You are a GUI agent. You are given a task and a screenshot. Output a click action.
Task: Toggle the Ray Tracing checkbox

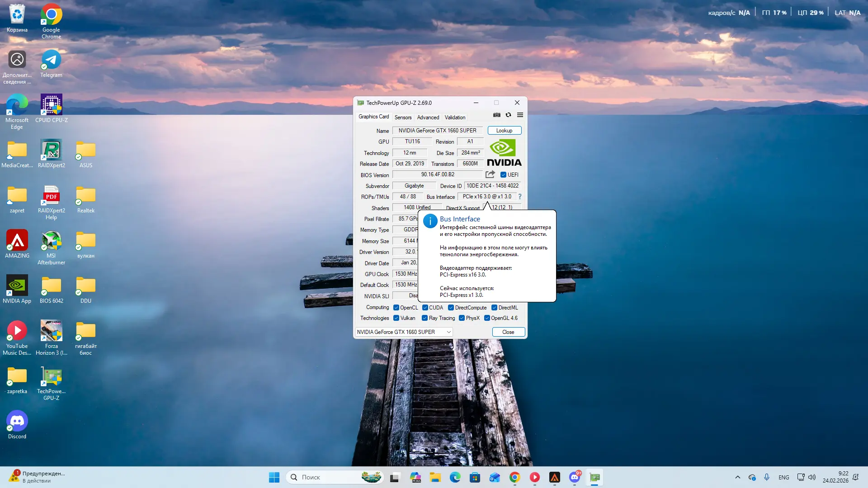point(425,318)
